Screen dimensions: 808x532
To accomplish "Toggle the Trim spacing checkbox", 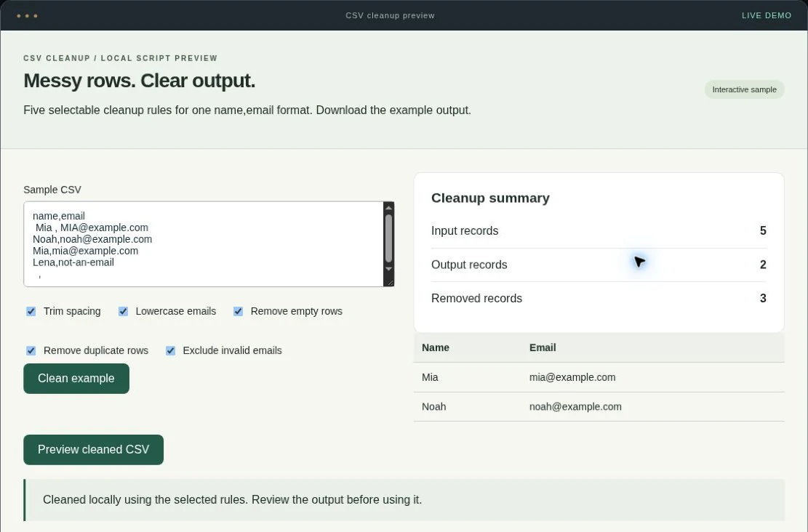I will coord(31,312).
